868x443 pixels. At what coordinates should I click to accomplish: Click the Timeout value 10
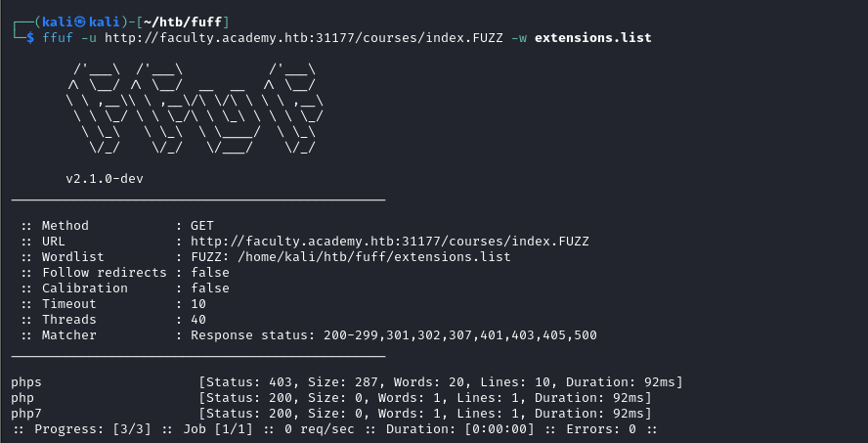[198, 304]
